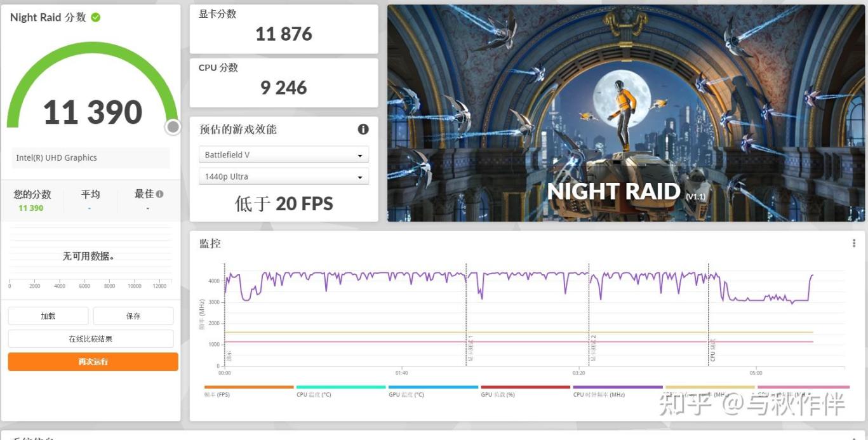Click the 显卡测试 1 marker line on the chart
Screen dimensions: 868x440
tap(466, 314)
